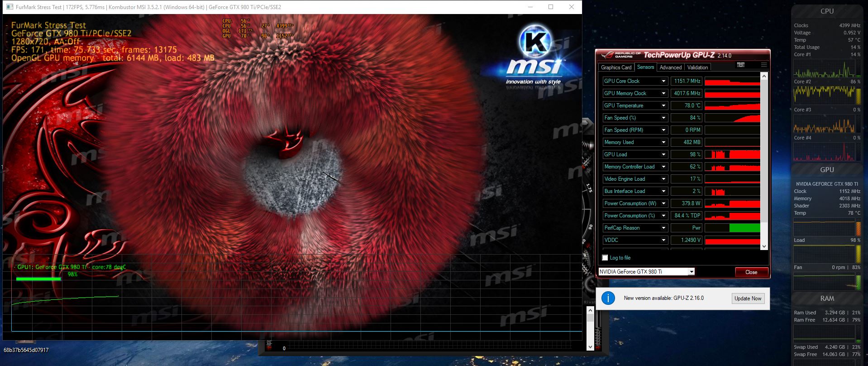Click the CPU gadget Clocks 4399 MHz reading
868x366 pixels.
point(827,25)
